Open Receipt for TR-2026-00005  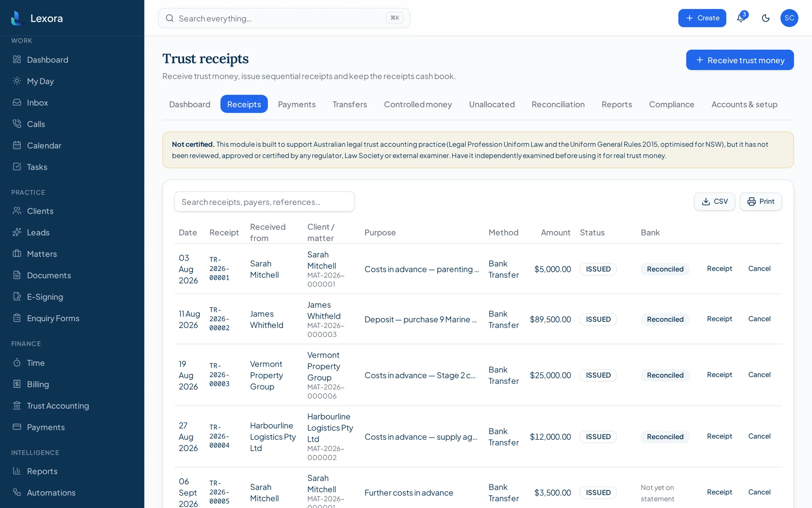tap(719, 492)
